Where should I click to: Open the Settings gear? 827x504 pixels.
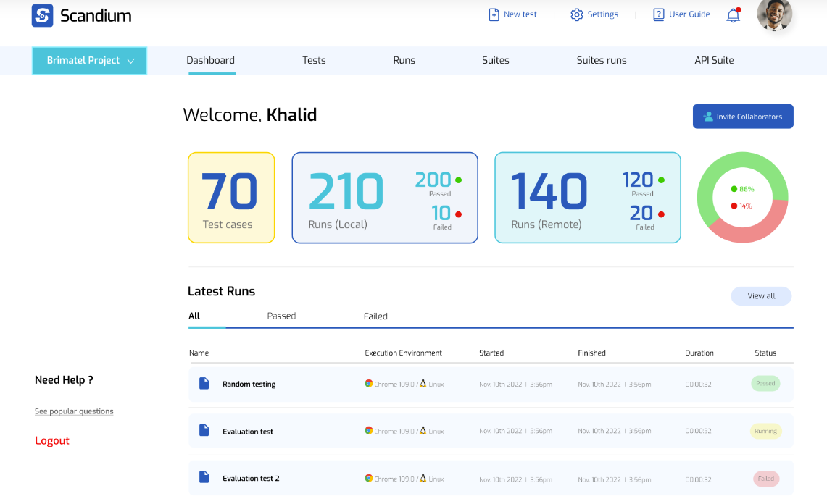tap(575, 14)
